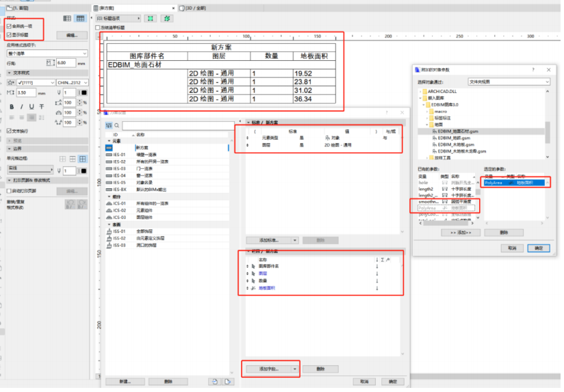This screenshot has width=564, height=392.
Task: Open the arrow beside 添加标准 button
Action: click(x=295, y=241)
